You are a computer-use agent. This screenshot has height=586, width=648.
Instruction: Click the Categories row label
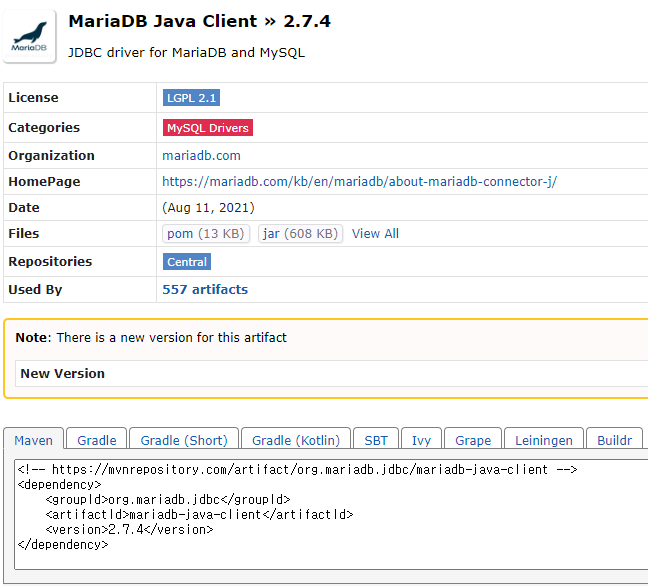(x=44, y=128)
